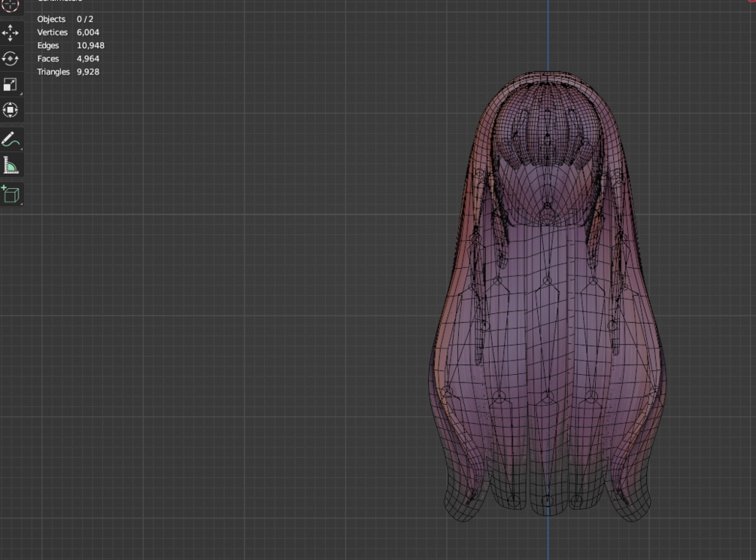Viewport: 756px width, 560px height.
Task: Select the Transform tool
Action: [10, 111]
